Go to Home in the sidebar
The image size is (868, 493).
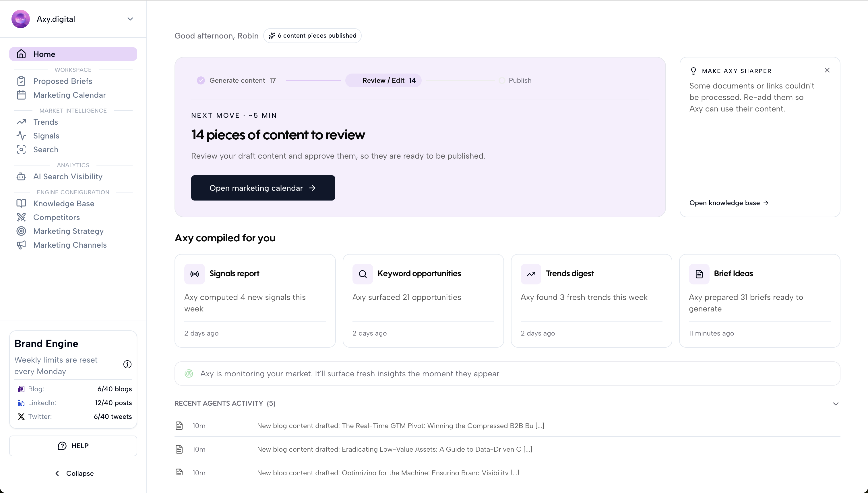point(73,54)
